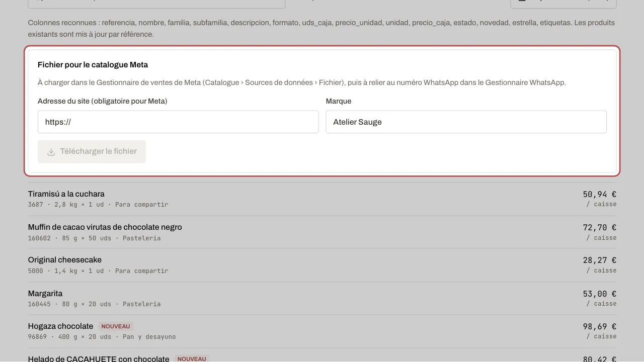Click the Meta catalogue instructions starting 'À charger dans'
The image size is (644, 362).
pyautogui.click(x=302, y=82)
